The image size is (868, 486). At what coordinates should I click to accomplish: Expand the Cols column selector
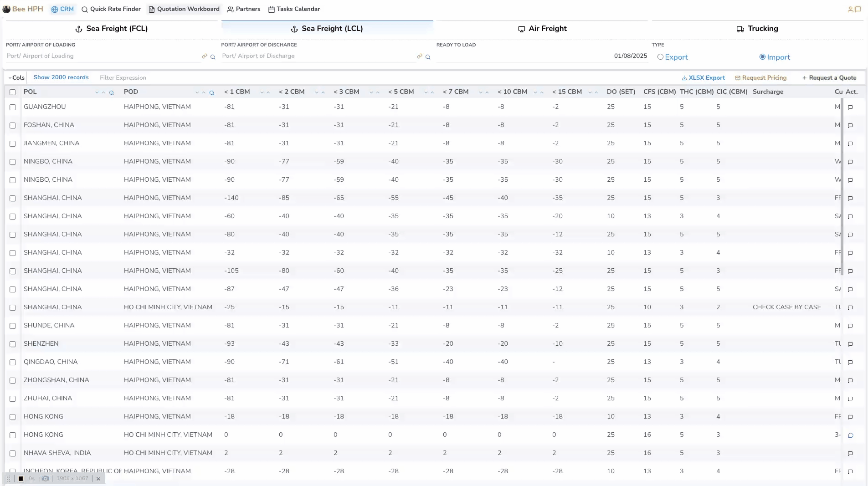16,78
